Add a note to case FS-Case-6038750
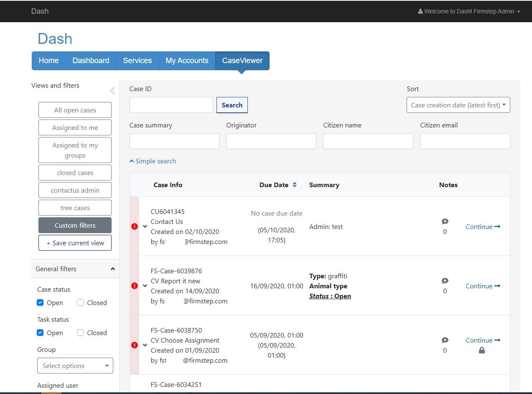This screenshot has width=532, height=394. pos(445,340)
